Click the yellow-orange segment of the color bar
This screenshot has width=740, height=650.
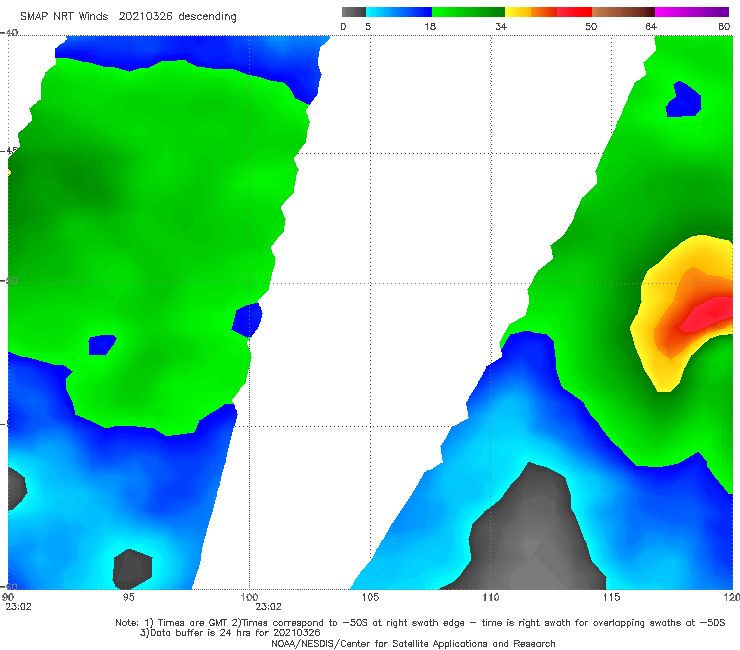(x=531, y=12)
